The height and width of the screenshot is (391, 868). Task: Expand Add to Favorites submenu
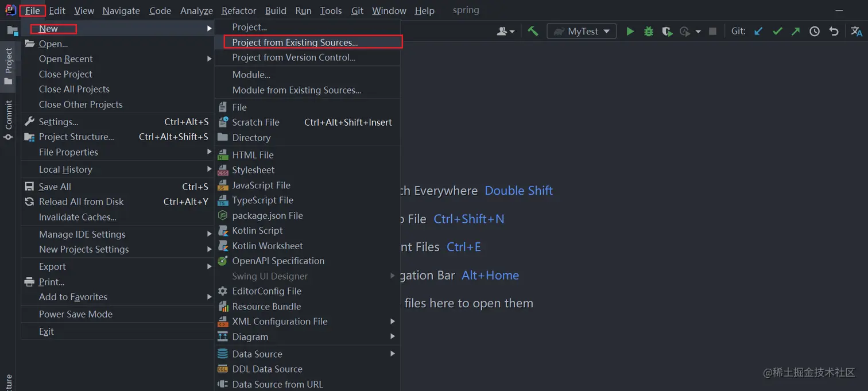click(118, 297)
